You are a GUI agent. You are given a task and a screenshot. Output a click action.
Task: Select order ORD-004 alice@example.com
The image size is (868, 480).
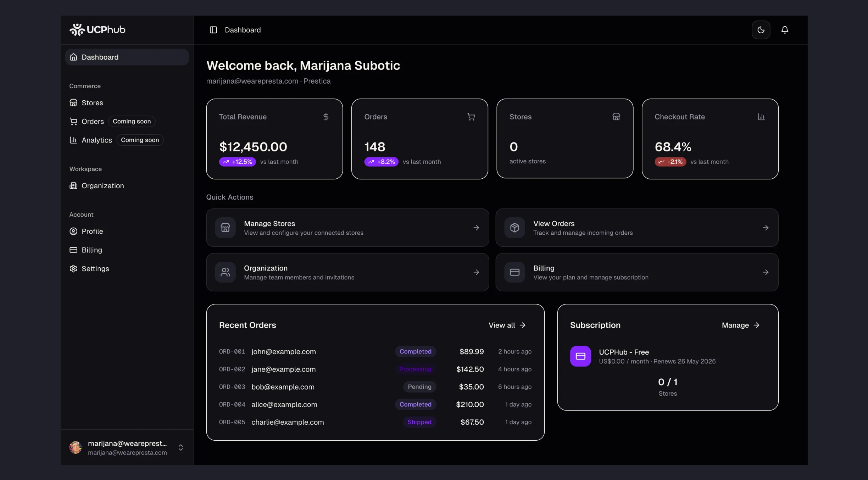tap(375, 404)
